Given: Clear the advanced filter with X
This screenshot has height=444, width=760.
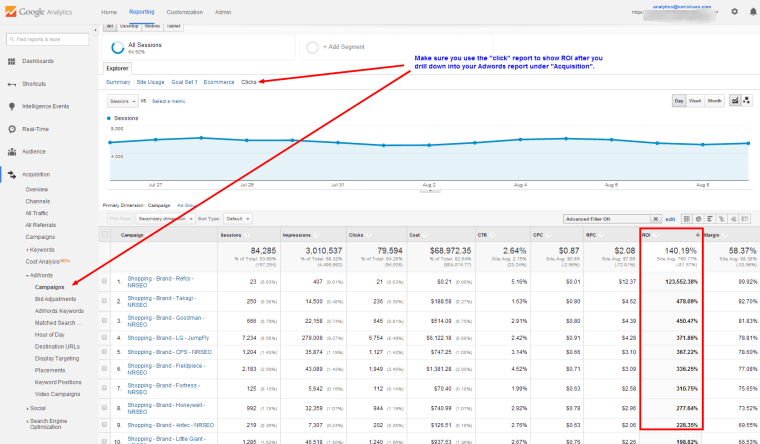Looking at the screenshot, I should tap(655, 219).
